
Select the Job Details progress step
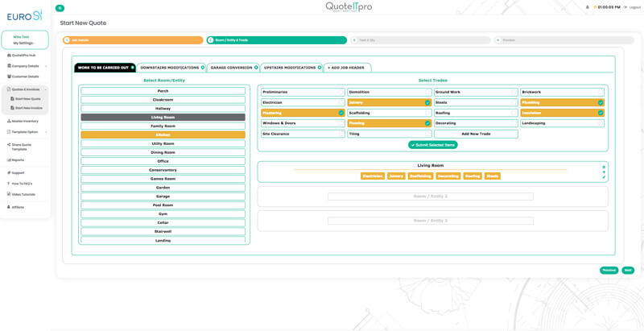coord(133,40)
